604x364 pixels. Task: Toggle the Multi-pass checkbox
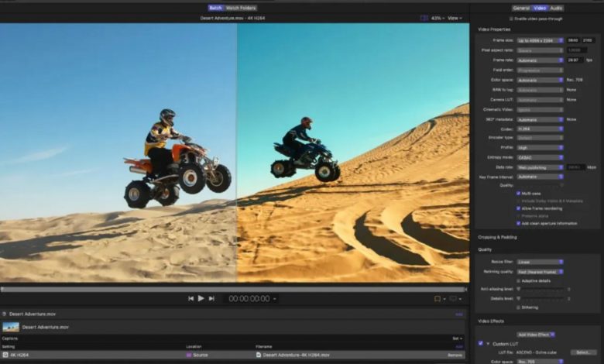coord(519,194)
